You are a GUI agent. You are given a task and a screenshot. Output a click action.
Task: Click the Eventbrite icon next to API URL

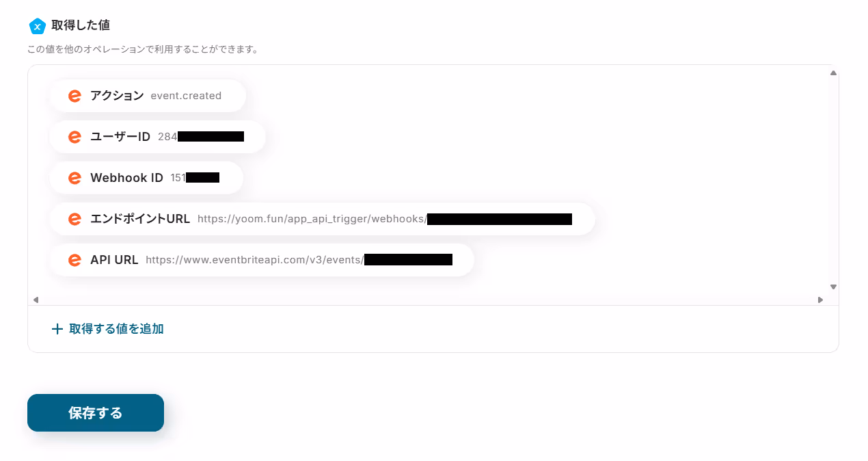(74, 260)
